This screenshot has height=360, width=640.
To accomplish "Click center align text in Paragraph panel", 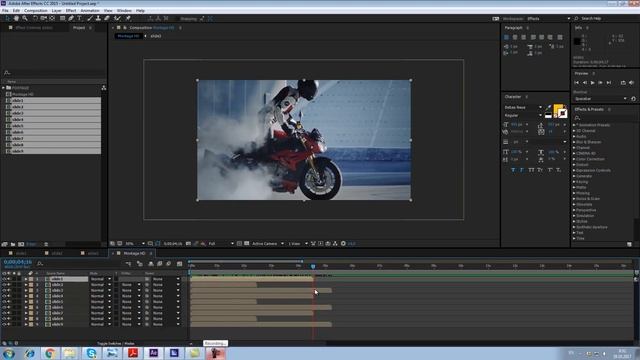I will click(515, 37).
